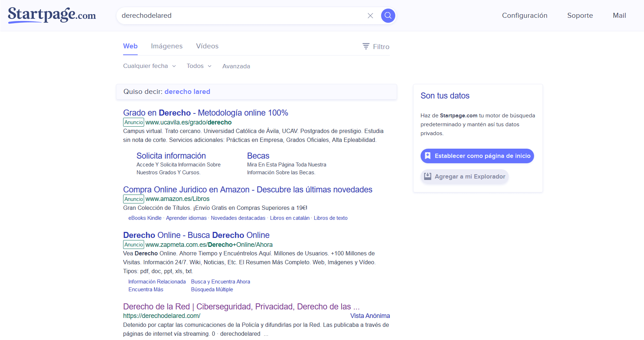The width and height of the screenshot is (644, 340).
Task: Switch to the Imágenes tab
Action: click(x=167, y=46)
